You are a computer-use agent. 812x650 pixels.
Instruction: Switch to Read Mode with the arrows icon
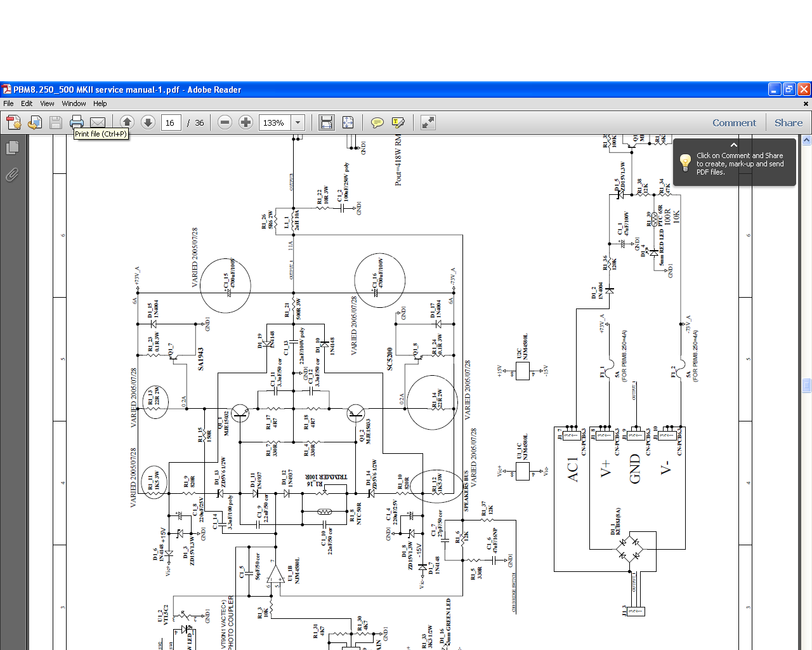tap(428, 123)
